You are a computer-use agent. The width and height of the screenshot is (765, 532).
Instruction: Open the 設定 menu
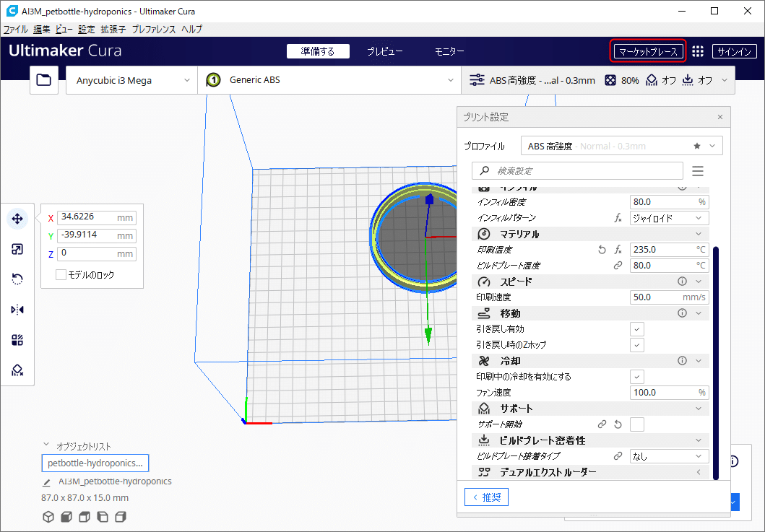pyautogui.click(x=87, y=30)
